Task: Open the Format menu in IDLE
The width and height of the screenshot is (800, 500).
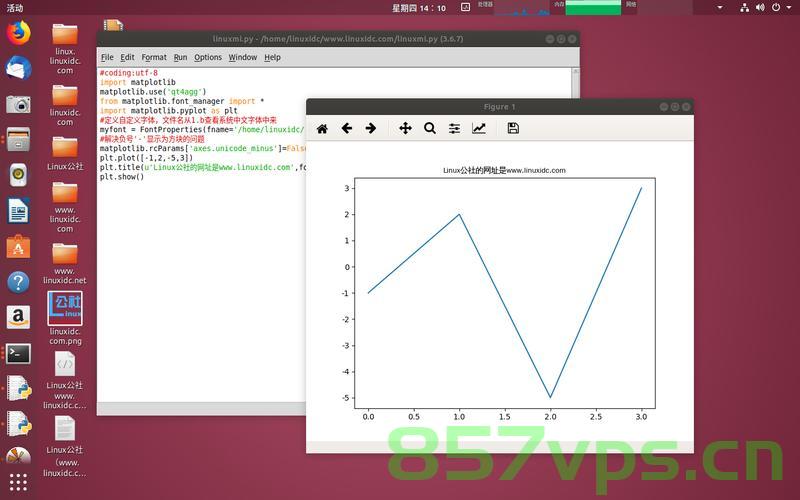Action: [x=154, y=57]
